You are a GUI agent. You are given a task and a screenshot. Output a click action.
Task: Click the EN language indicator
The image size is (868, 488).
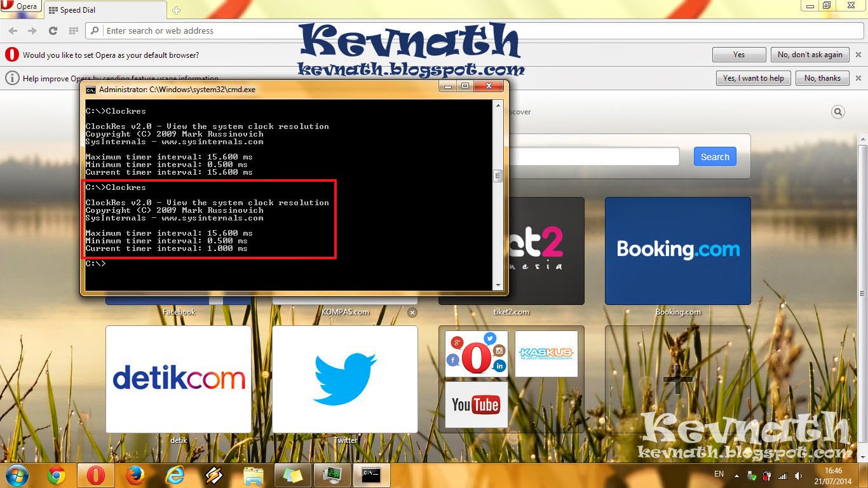[719, 474]
